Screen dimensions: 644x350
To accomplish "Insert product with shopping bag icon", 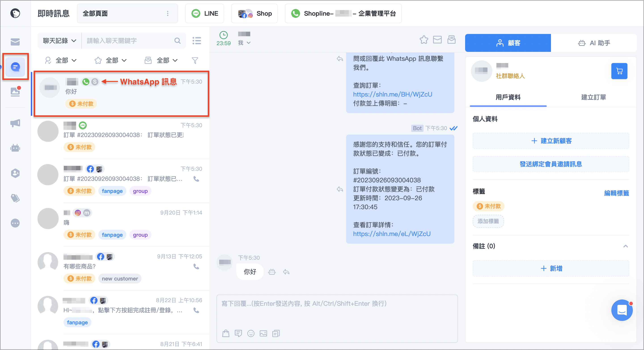I will point(226,333).
